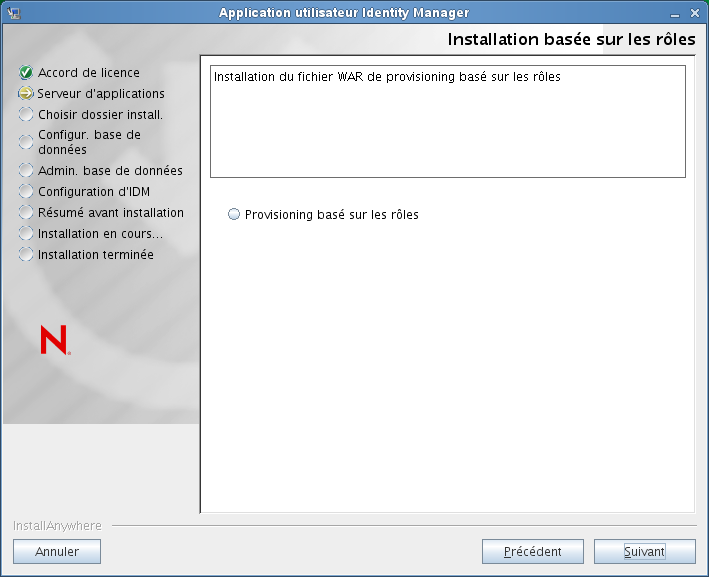The image size is (709, 577).
Task: Click the 'Application utilisateur Identity Manager' title text
Action: 344,13
